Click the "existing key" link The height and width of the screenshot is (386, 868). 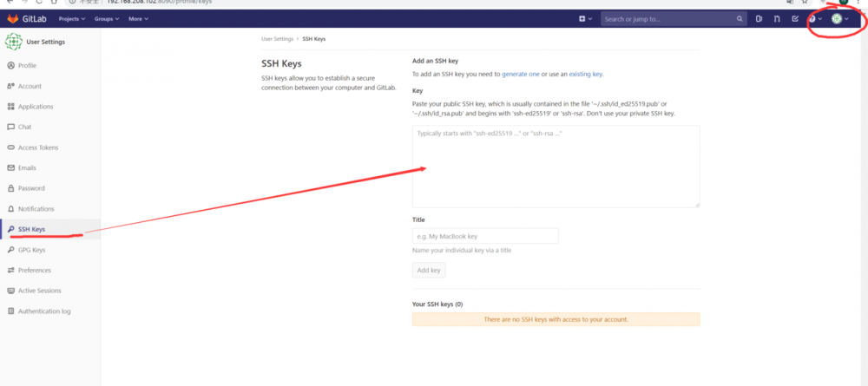tap(586, 75)
